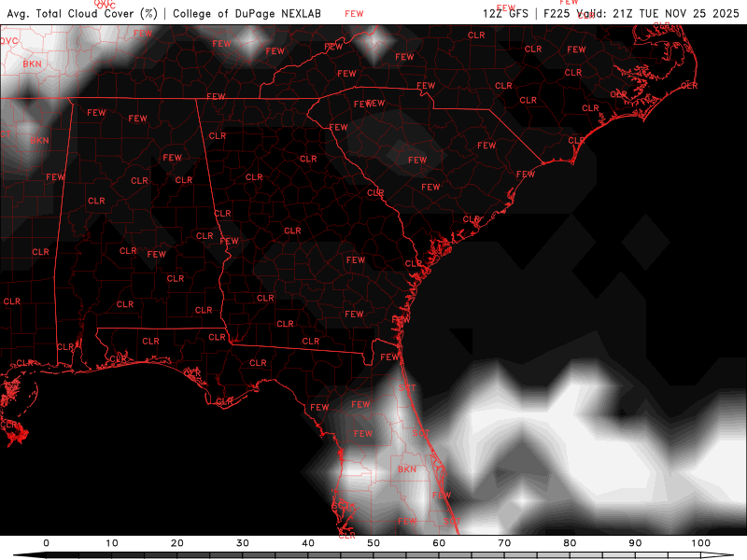Click the colorbar label "100"
Viewport: 747px width, 560px height.
[701, 543]
